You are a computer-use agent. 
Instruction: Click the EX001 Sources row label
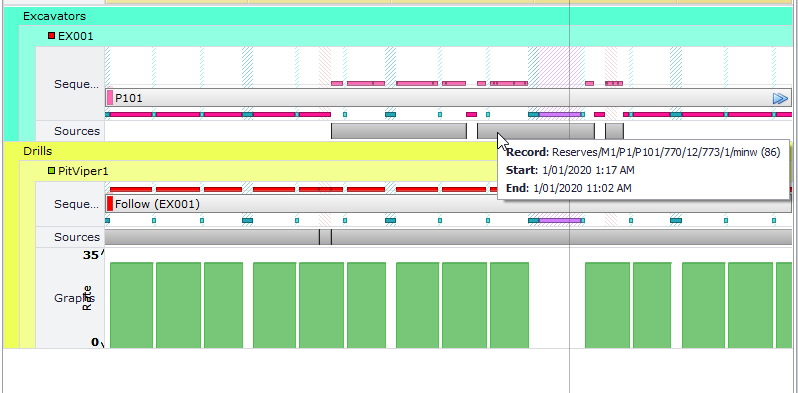[x=77, y=131]
